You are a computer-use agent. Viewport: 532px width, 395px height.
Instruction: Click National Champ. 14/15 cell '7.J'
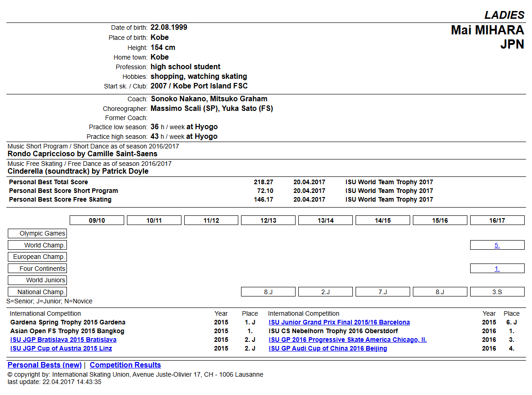click(383, 292)
